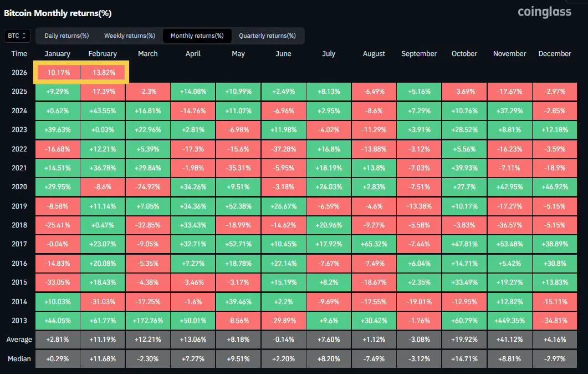Select the 2026 February -13.82% cell

tap(103, 73)
